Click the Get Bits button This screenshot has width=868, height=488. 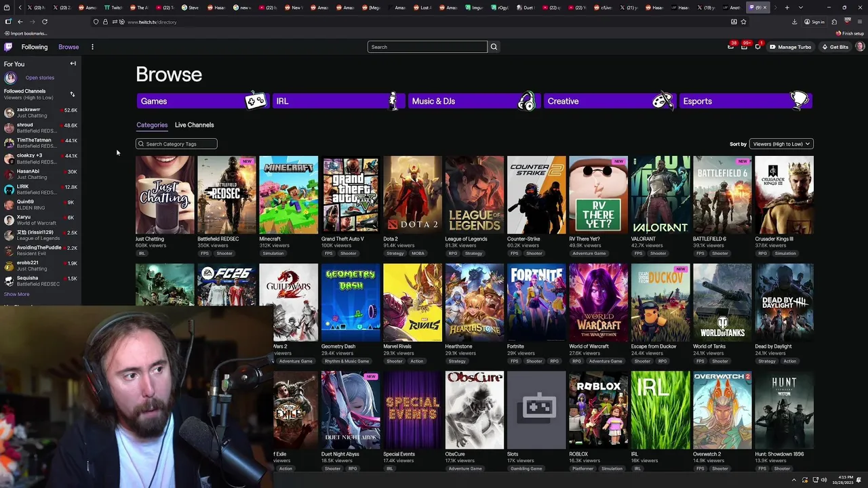coord(835,47)
